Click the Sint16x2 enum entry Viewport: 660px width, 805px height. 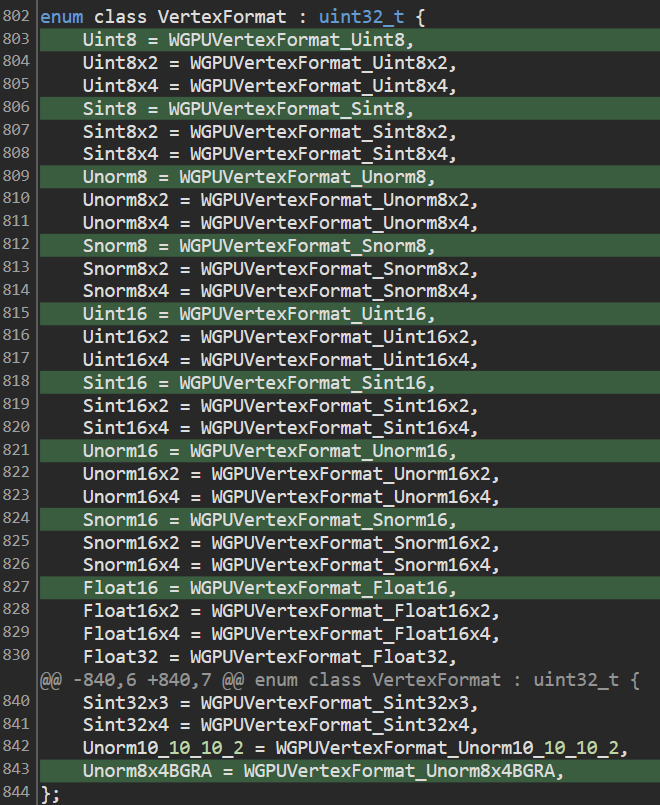pyautogui.click(x=280, y=406)
